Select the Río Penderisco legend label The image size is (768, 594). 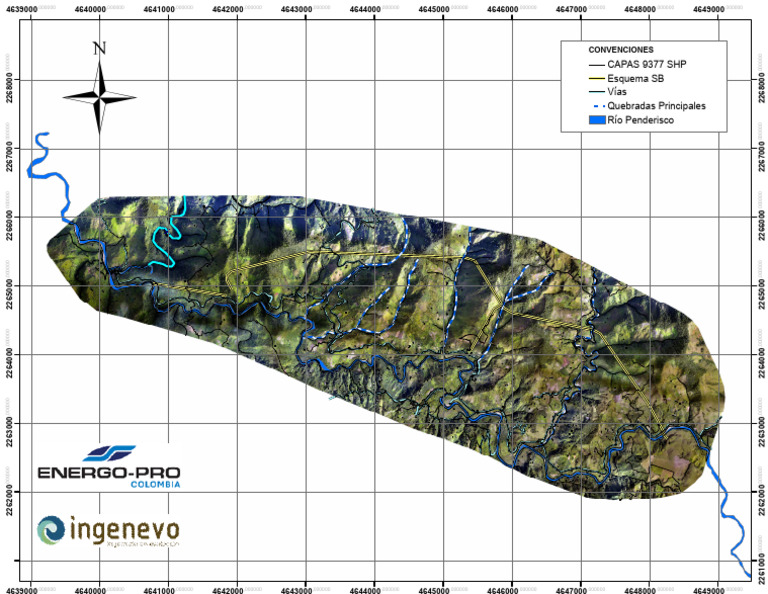click(640, 120)
